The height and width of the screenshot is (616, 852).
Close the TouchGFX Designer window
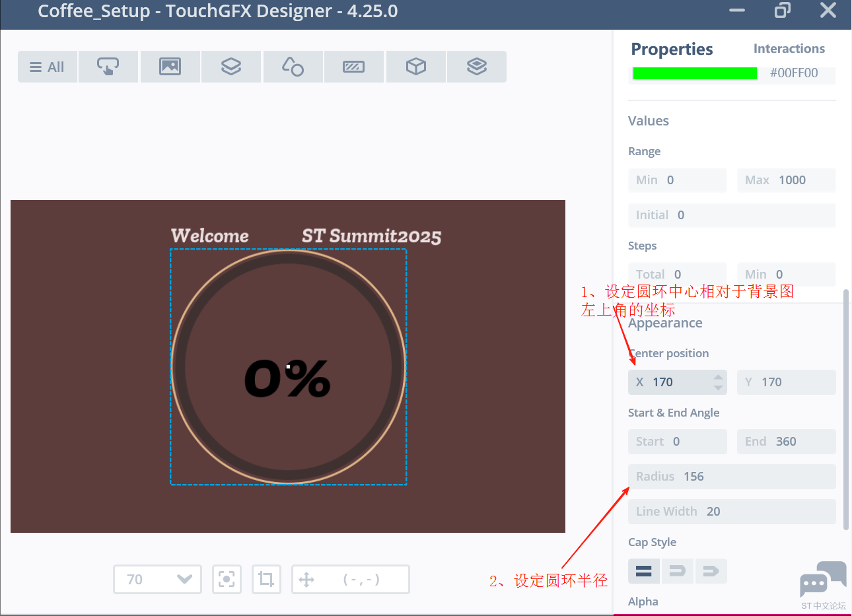point(828,11)
